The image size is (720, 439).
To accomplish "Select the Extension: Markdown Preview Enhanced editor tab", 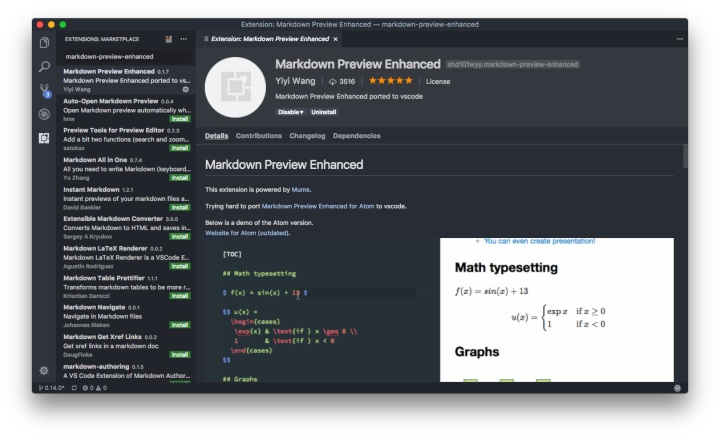I will click(270, 39).
